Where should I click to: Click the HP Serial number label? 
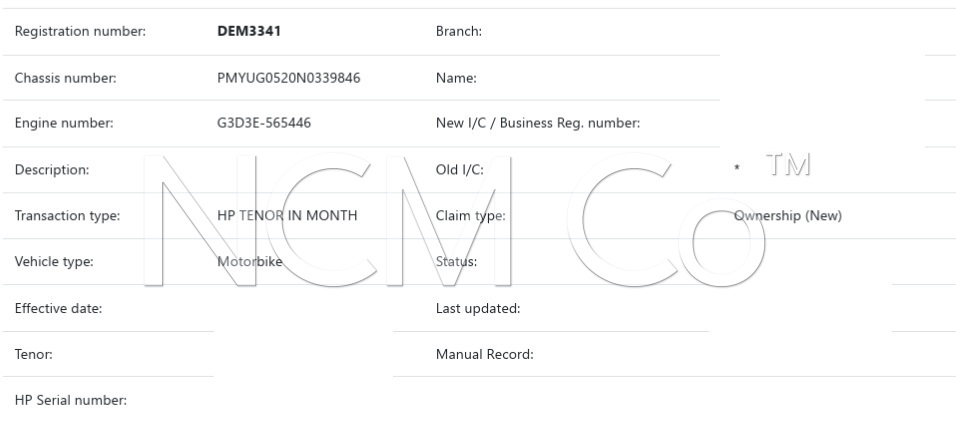[x=70, y=401]
